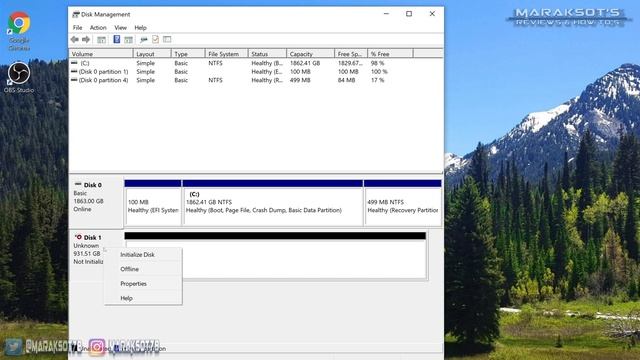Image resolution: width=640 pixels, height=360 pixels.
Task: Open the Action menu
Action: click(x=98, y=28)
